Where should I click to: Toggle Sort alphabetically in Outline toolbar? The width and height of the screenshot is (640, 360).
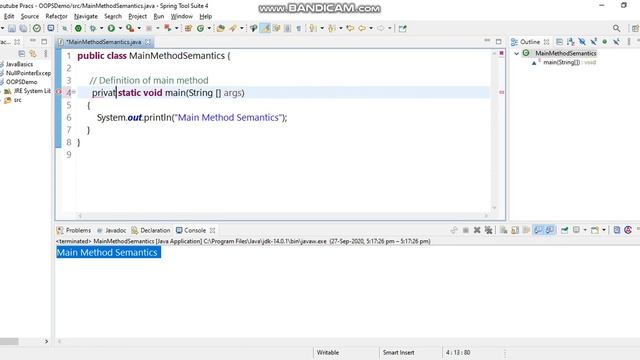(571, 42)
